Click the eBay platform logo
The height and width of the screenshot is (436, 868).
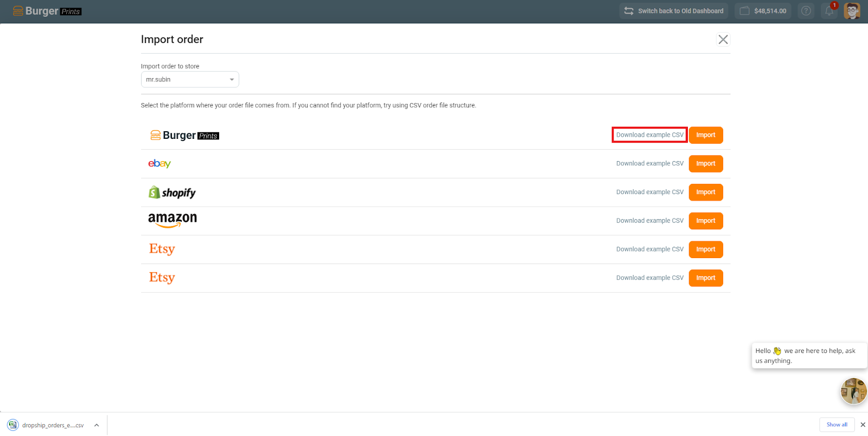[x=159, y=164]
